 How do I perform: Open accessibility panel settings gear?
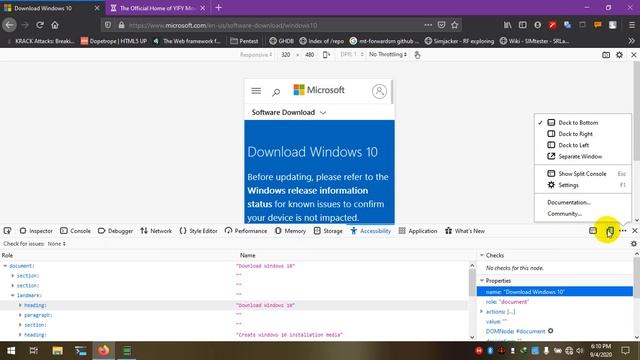coord(633,244)
